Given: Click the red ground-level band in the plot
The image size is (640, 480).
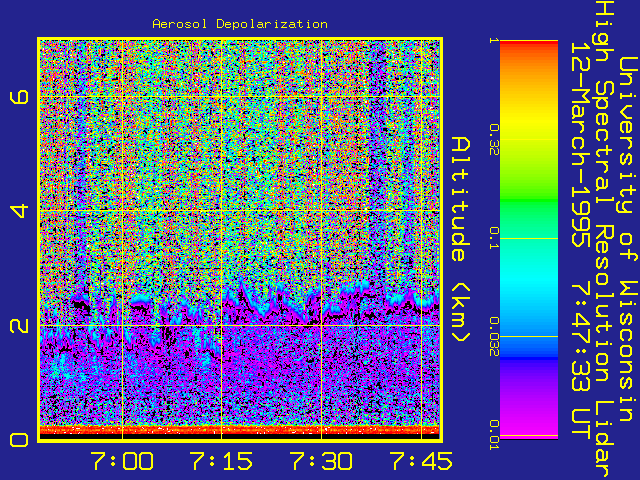Looking at the screenshot, I should pos(240,430).
